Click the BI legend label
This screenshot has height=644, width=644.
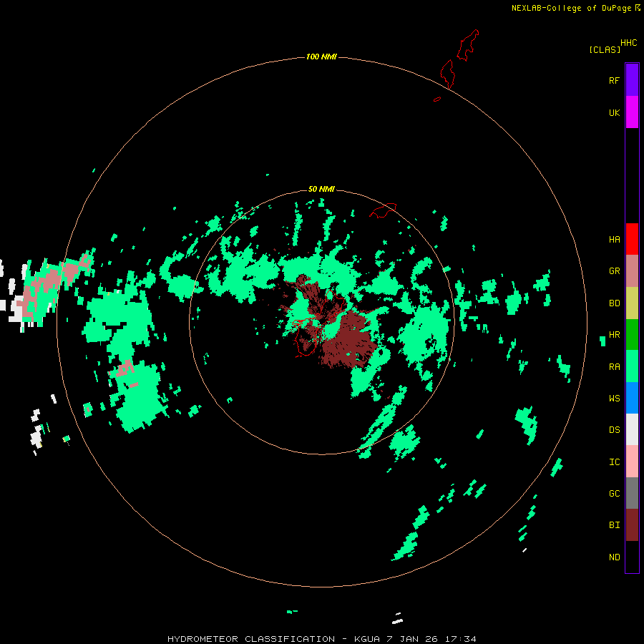point(614,525)
